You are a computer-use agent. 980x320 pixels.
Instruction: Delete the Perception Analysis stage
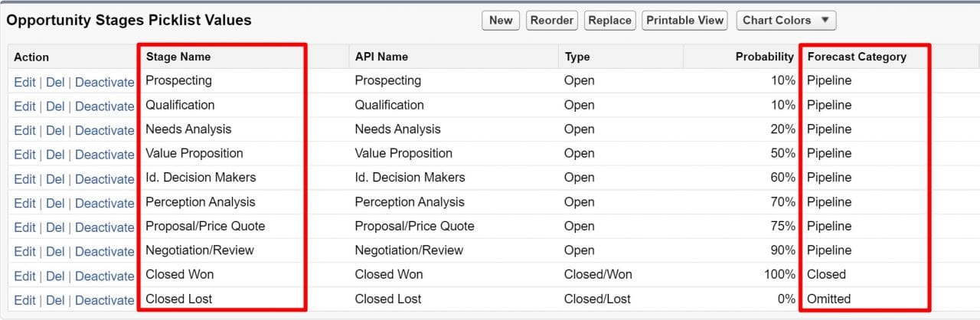pos(55,204)
